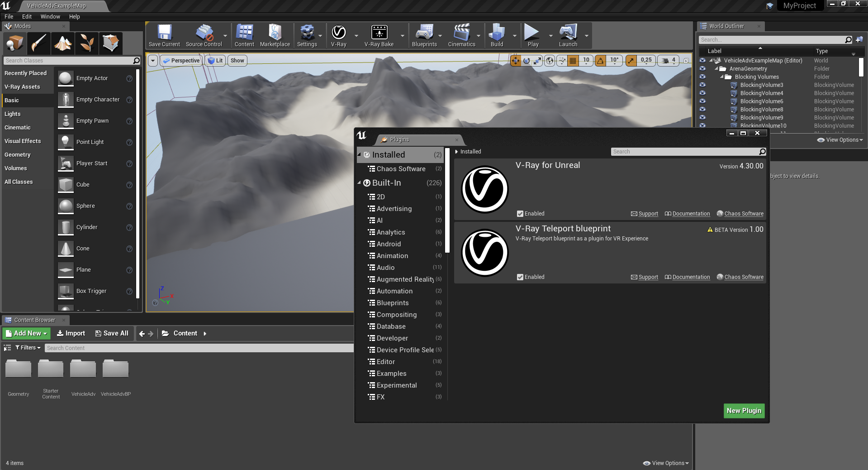Open the Blueprints toolbar icon

tap(424, 35)
